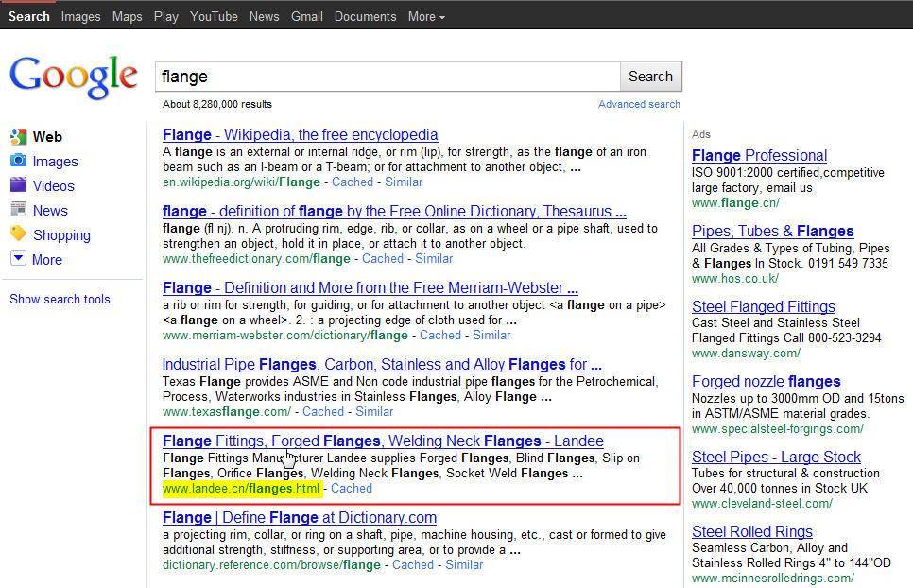
Task: Open the Flange Professional ad
Action: (759, 155)
